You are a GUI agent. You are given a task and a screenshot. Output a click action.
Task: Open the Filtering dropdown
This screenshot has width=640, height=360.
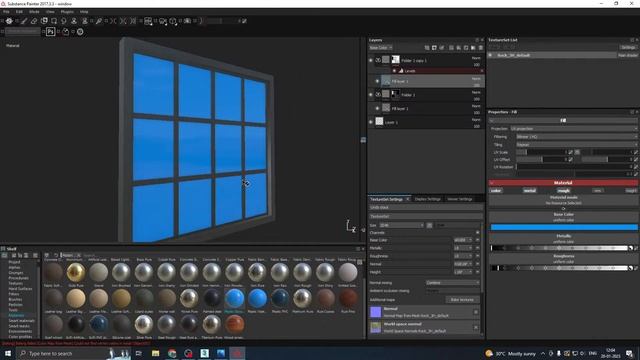[x=576, y=137]
